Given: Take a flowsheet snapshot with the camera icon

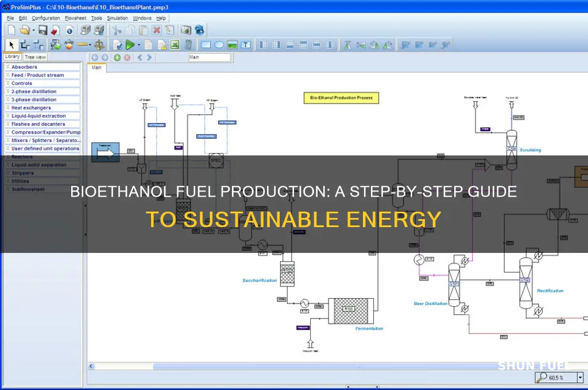Looking at the screenshot, I should coord(185,30).
